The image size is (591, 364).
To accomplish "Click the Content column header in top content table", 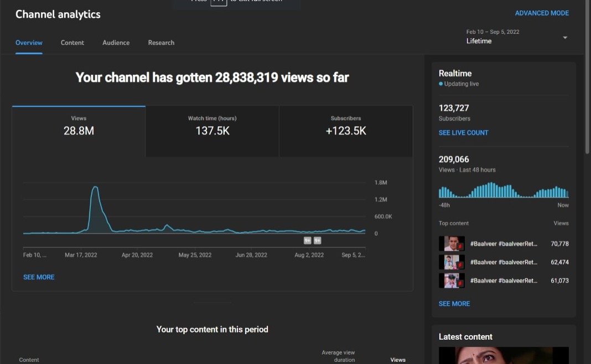I will click(29, 360).
